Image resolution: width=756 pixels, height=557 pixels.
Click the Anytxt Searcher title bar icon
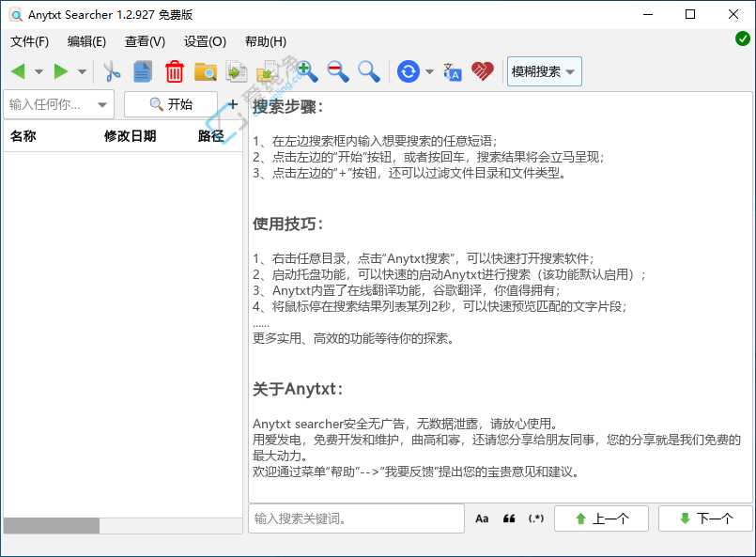16,15
